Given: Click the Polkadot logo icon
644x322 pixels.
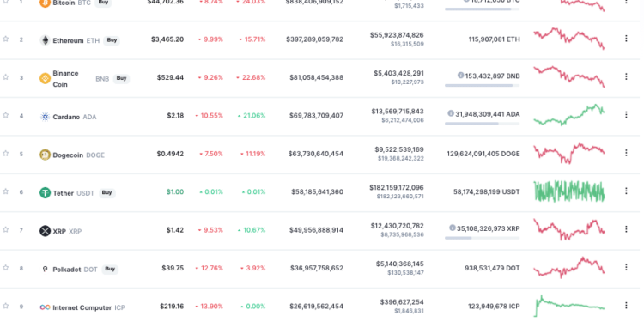Looking at the screenshot, I should [45, 269].
